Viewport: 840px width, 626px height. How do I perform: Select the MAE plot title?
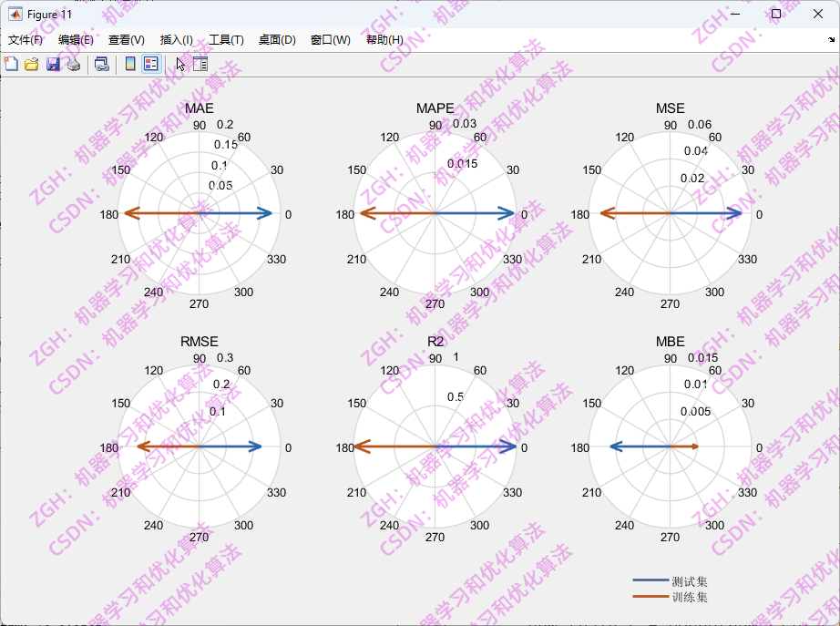(200, 108)
